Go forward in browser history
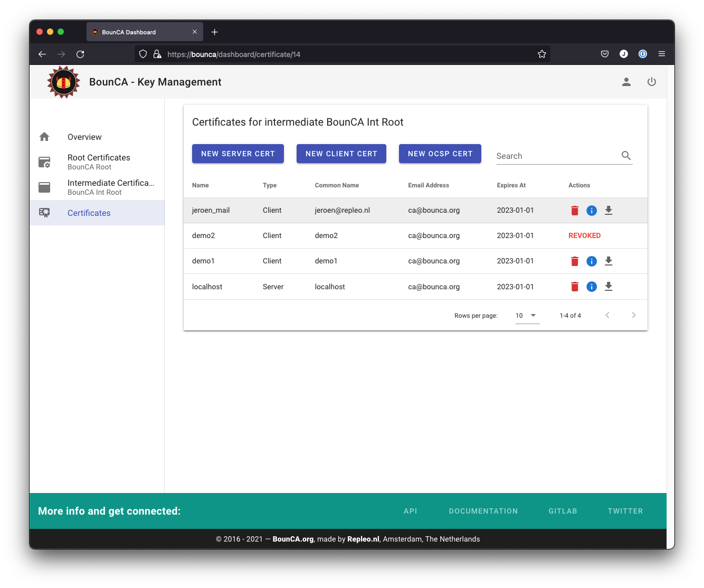Image resolution: width=704 pixels, height=588 pixels. click(61, 54)
